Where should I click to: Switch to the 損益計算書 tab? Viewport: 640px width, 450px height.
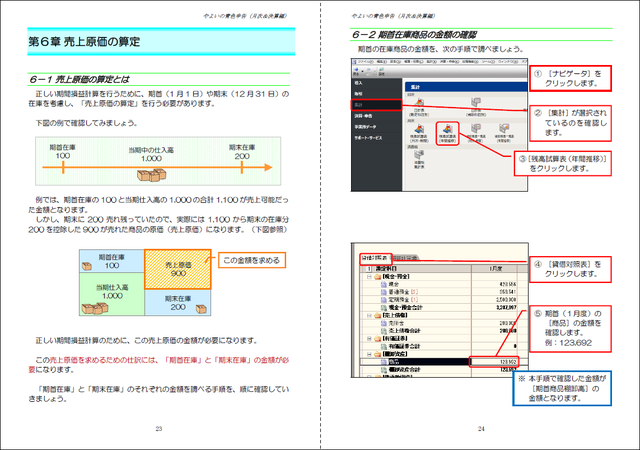[405, 258]
